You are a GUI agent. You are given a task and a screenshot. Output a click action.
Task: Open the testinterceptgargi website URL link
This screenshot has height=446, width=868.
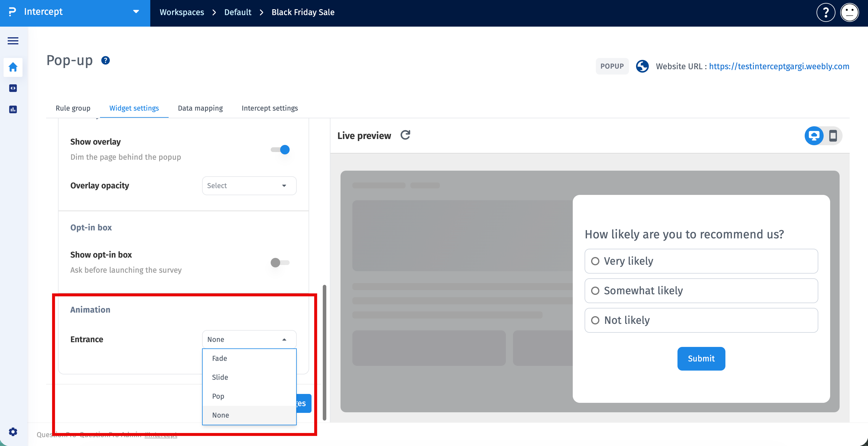click(x=779, y=66)
